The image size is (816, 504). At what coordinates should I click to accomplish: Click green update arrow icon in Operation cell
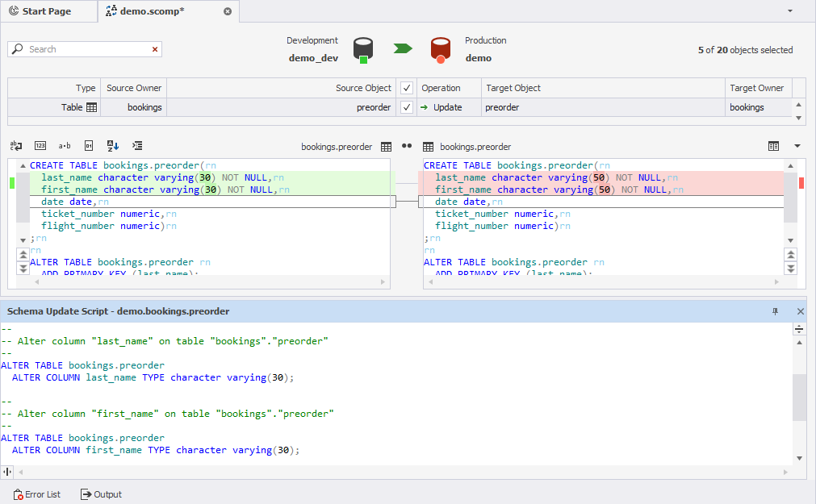[424, 107]
